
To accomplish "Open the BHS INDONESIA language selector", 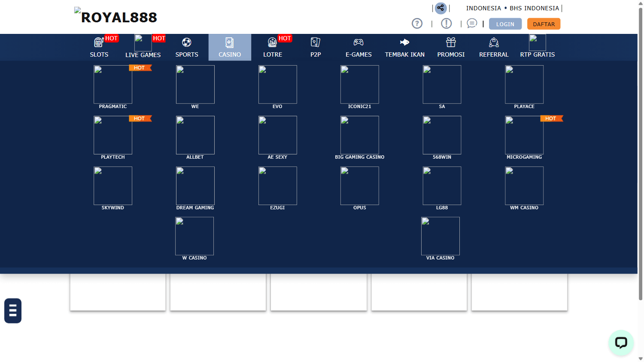I will [x=534, y=8].
